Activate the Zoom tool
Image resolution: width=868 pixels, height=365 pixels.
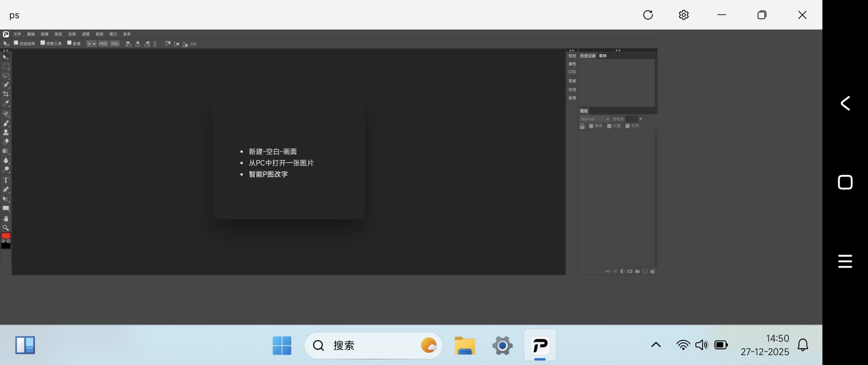pyautogui.click(x=6, y=228)
